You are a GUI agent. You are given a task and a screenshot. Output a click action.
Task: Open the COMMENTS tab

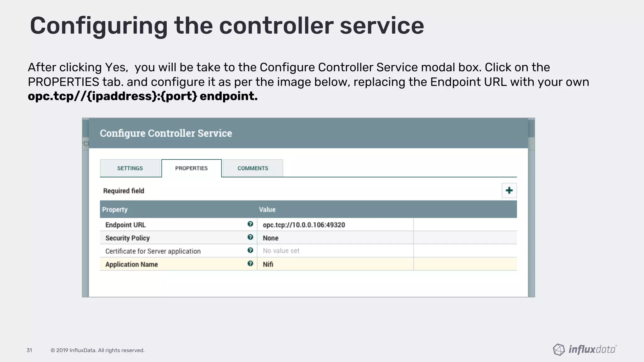[253, 168]
